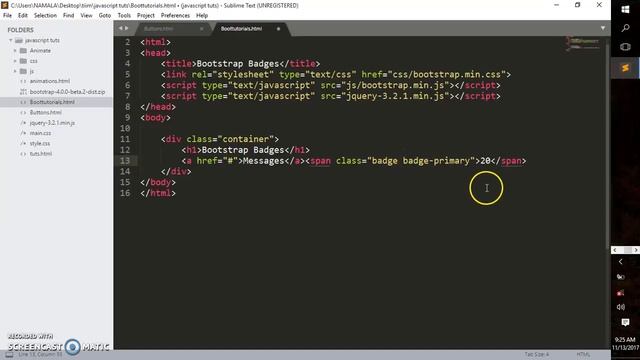The width and height of the screenshot is (640, 360).
Task: Go to previous tab with left arrow
Action: 120,28
